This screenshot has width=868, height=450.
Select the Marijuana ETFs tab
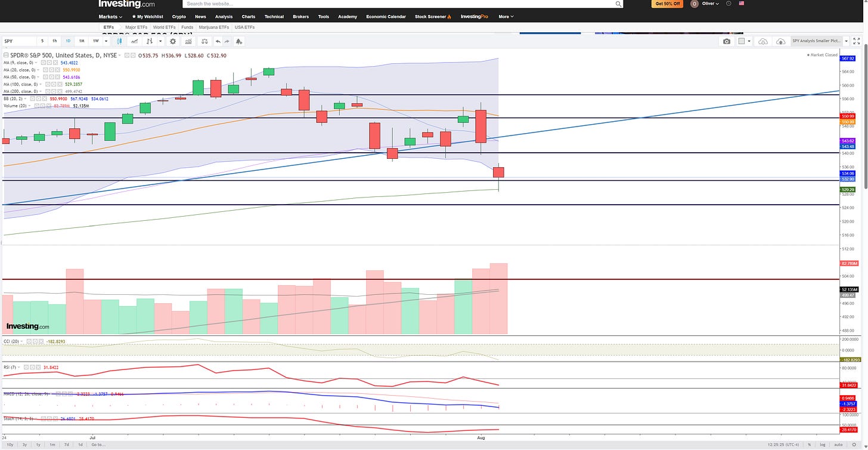click(x=215, y=27)
